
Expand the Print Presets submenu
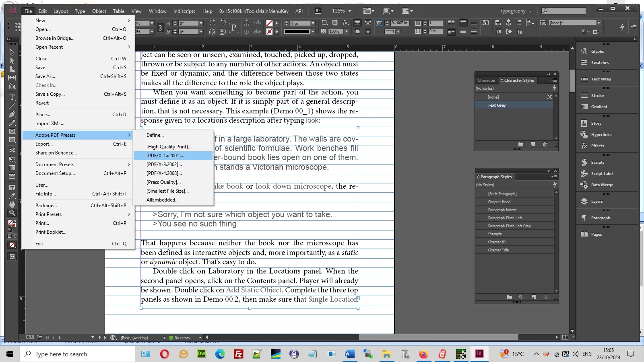78,214
